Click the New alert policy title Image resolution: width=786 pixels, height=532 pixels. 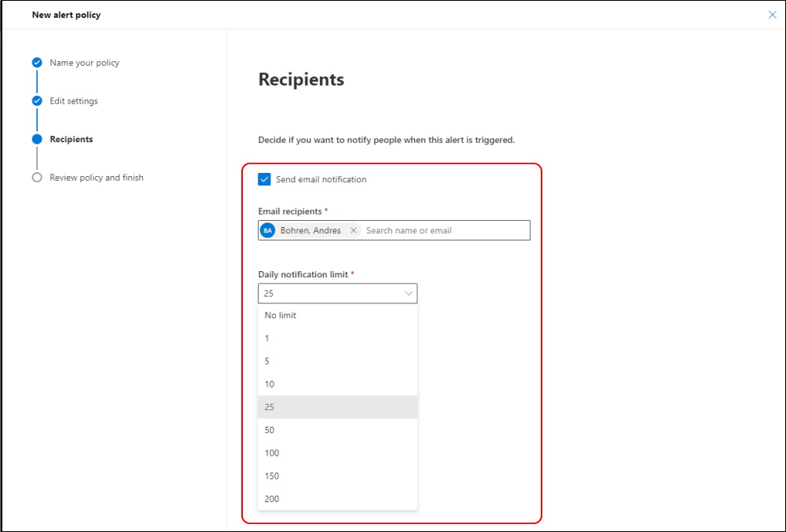[66, 15]
